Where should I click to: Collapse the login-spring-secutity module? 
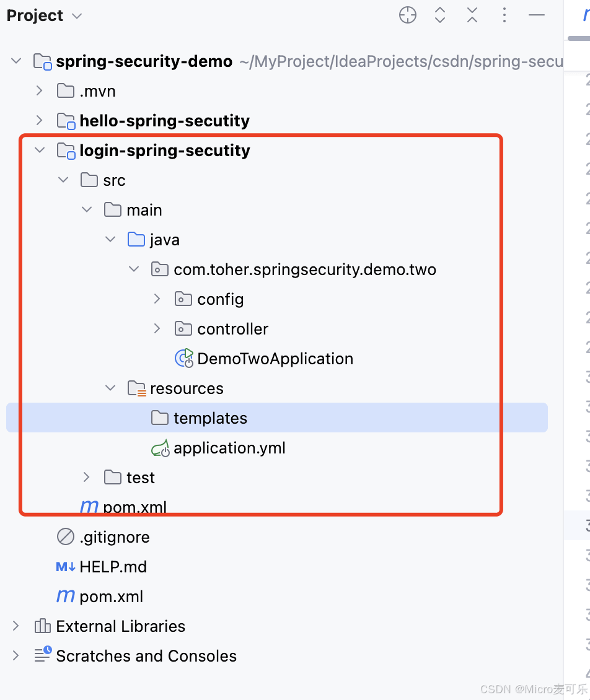[39, 151]
